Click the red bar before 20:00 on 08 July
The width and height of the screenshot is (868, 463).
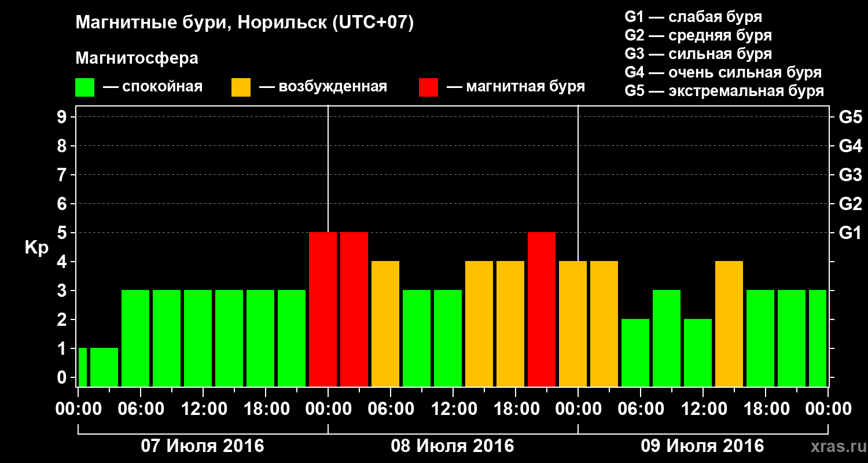tap(542, 309)
